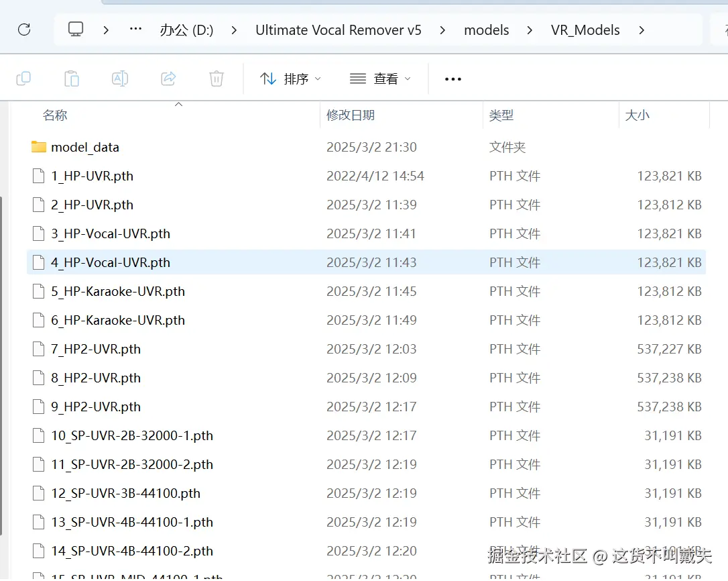Open the 排序 sort dropdown
The width and height of the screenshot is (728, 581).
click(x=290, y=78)
